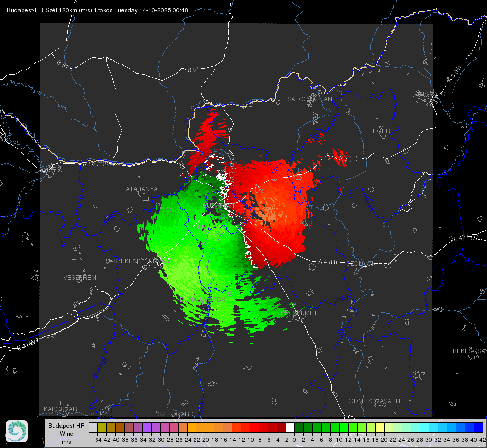
Task: Click the BUDAPEST city label on the radar
Action: click(219, 206)
